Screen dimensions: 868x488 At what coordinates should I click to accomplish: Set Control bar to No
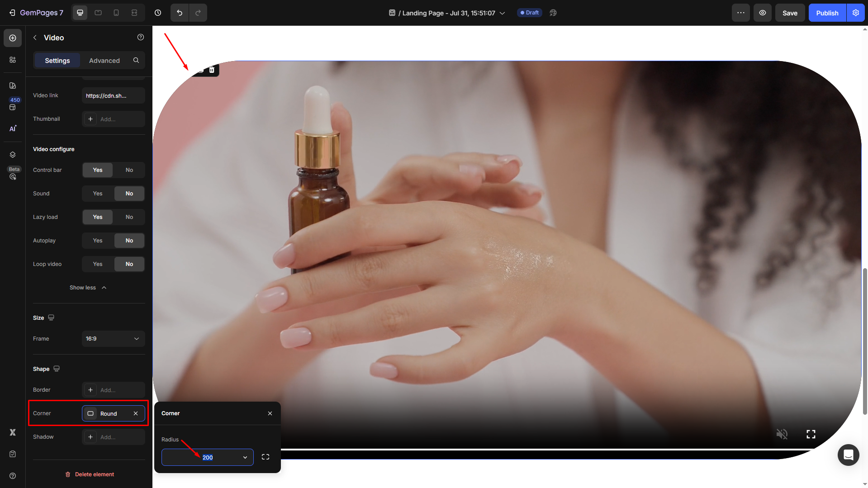pos(129,170)
